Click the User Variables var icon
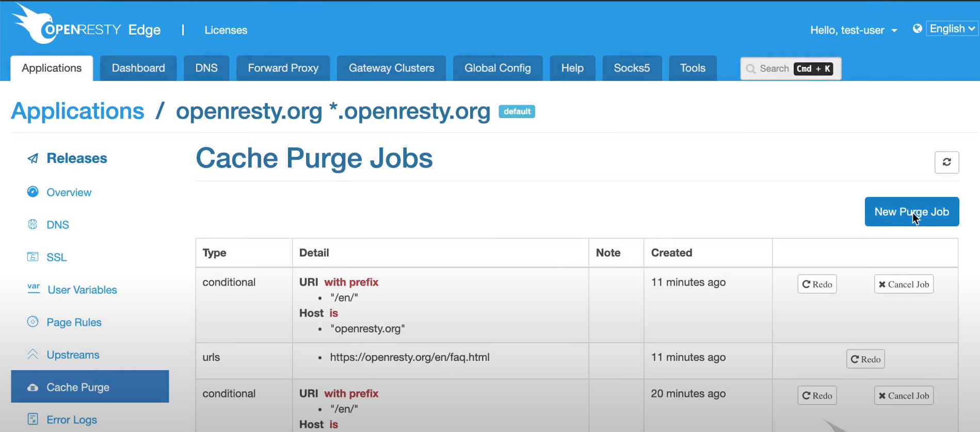This screenshot has width=980, height=432. [x=34, y=288]
